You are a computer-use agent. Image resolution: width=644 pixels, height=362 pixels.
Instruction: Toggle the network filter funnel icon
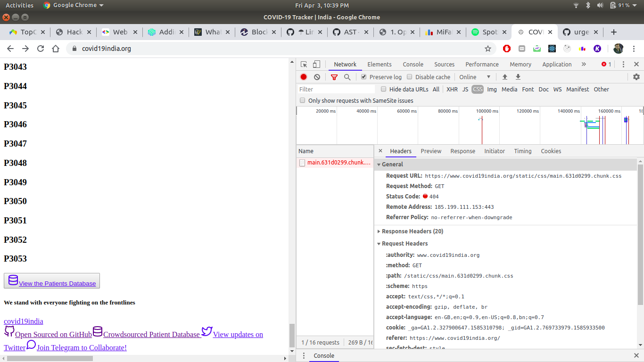(x=334, y=77)
